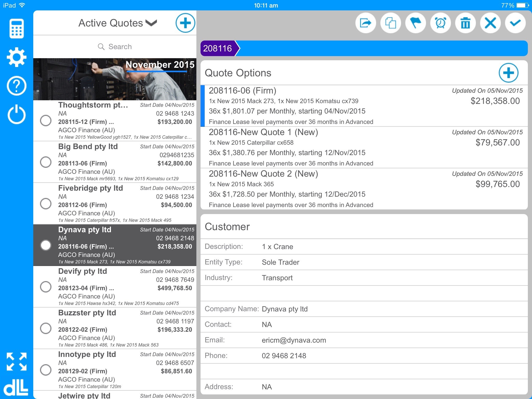Share quote using the export arrow icon
The height and width of the screenshot is (399, 532).
(x=365, y=23)
